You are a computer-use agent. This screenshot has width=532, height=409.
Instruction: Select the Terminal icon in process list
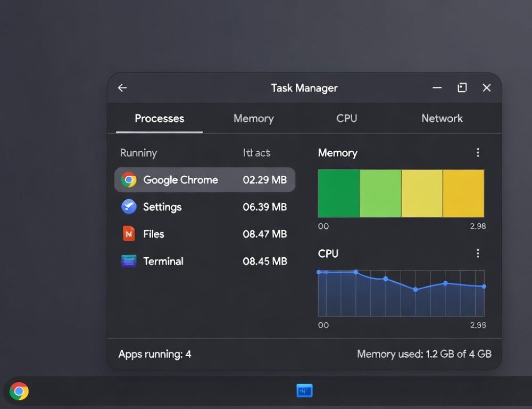pos(129,261)
